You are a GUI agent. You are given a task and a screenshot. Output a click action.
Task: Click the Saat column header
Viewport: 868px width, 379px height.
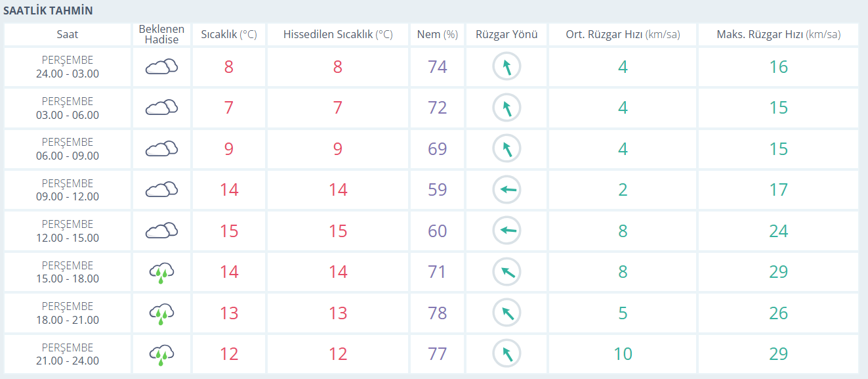pos(68,35)
